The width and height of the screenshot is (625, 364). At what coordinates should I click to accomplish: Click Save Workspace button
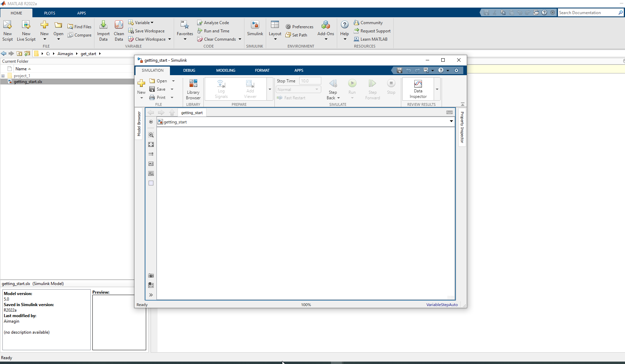(x=146, y=31)
